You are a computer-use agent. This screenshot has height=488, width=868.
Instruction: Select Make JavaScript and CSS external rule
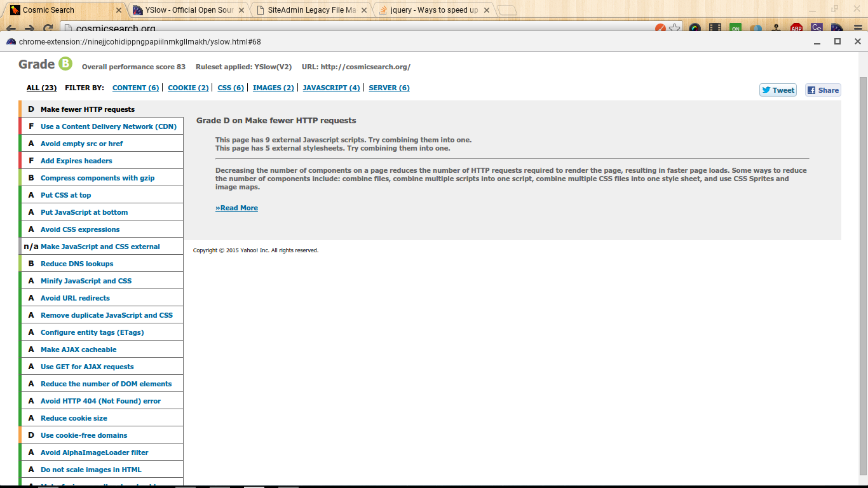(x=101, y=247)
